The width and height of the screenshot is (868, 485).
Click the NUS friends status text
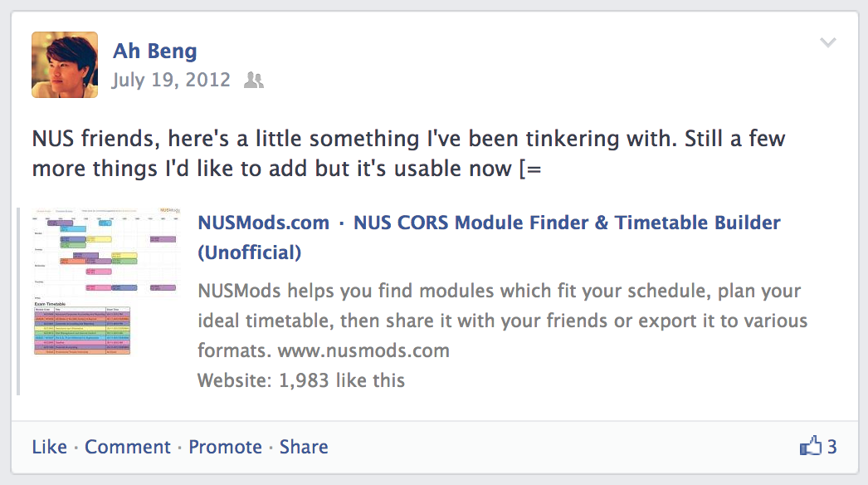(408, 154)
